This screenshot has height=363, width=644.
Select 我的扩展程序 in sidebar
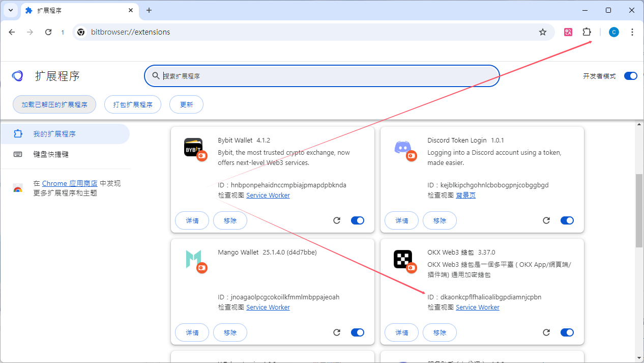(65, 134)
